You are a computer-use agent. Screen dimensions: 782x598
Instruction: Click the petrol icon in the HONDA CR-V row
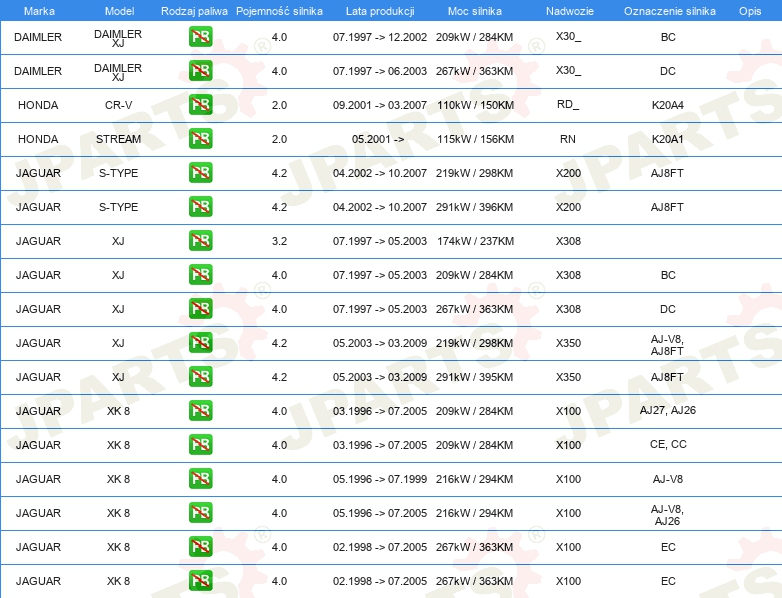coord(200,105)
